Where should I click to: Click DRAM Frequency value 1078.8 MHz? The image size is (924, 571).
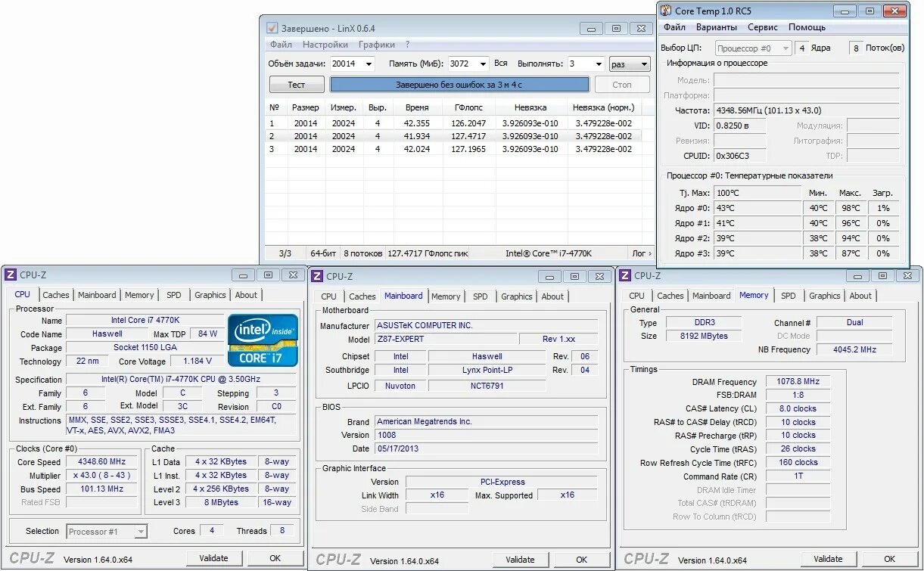pyautogui.click(x=798, y=382)
